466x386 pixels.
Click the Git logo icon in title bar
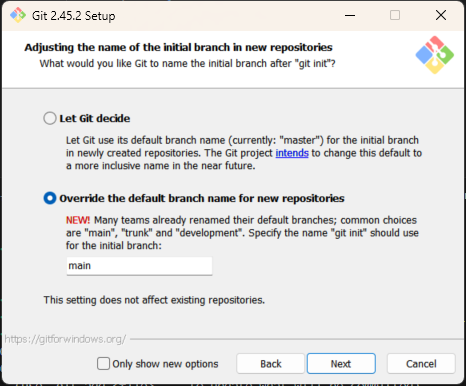pos(18,15)
